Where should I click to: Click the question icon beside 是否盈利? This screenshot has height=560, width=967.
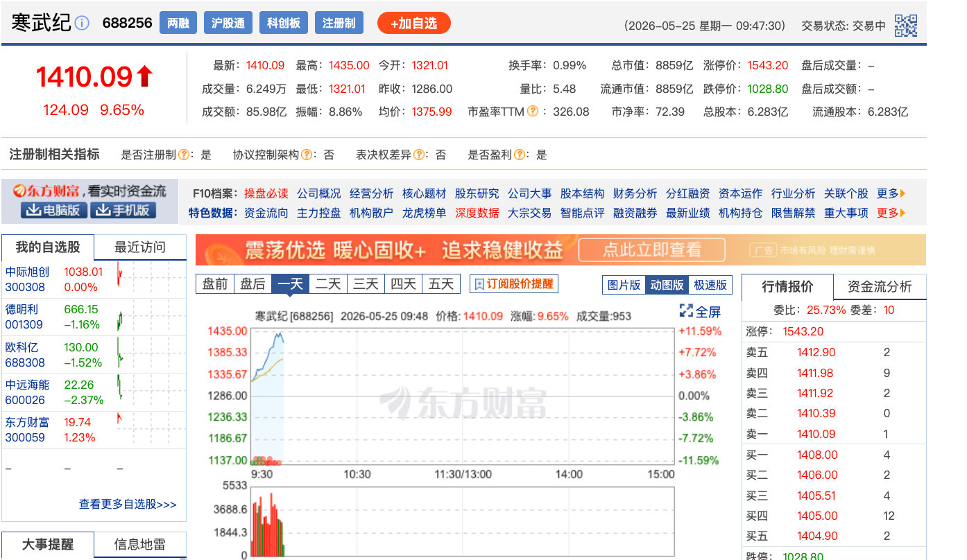click(x=519, y=155)
